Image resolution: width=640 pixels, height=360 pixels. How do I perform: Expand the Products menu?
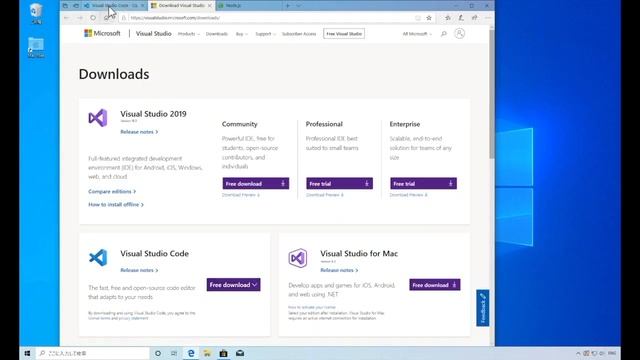coord(189,34)
